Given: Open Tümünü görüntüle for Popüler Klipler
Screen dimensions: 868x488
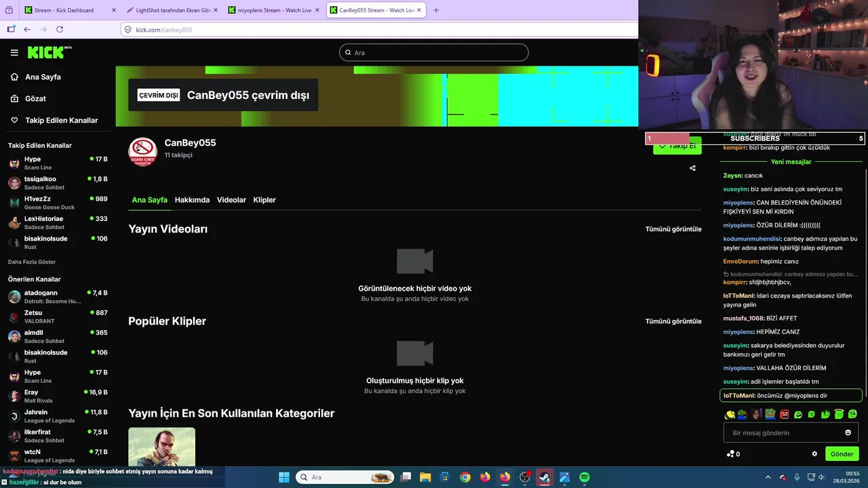Looking at the screenshot, I should coord(673,321).
